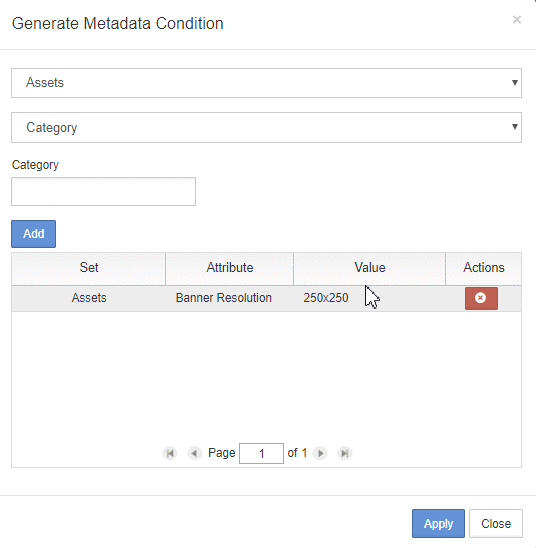The image size is (536, 548).
Task: Jump to the last page of results
Action: click(x=345, y=453)
